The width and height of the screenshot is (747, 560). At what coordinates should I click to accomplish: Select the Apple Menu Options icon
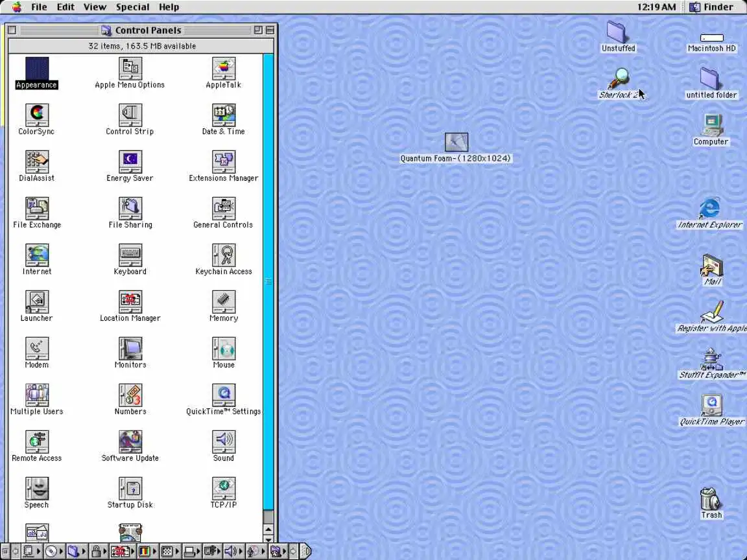130,69
